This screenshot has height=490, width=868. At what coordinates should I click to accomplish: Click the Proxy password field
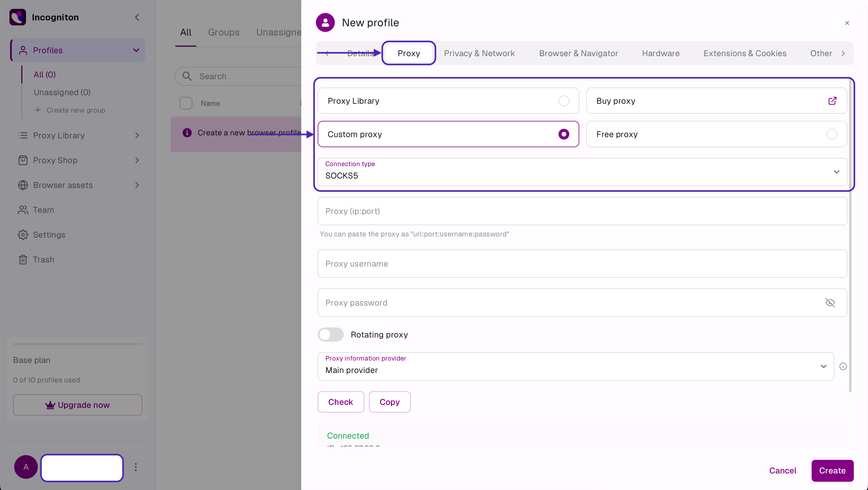click(582, 303)
